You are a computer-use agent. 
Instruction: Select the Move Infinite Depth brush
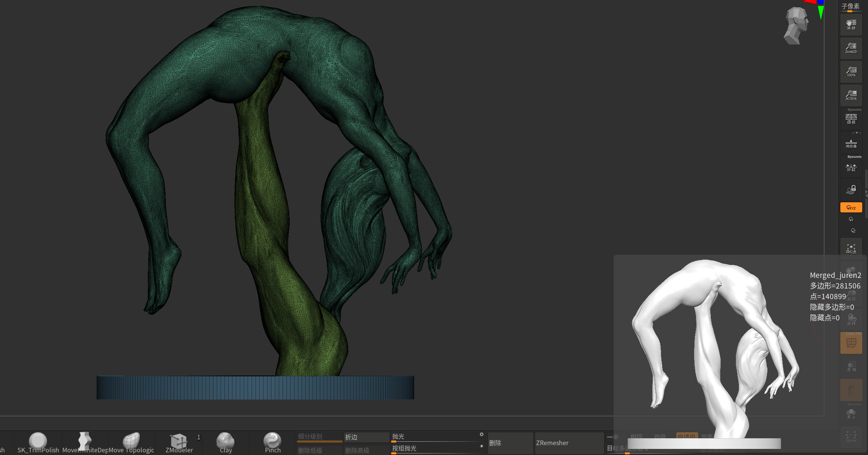pos(85,443)
